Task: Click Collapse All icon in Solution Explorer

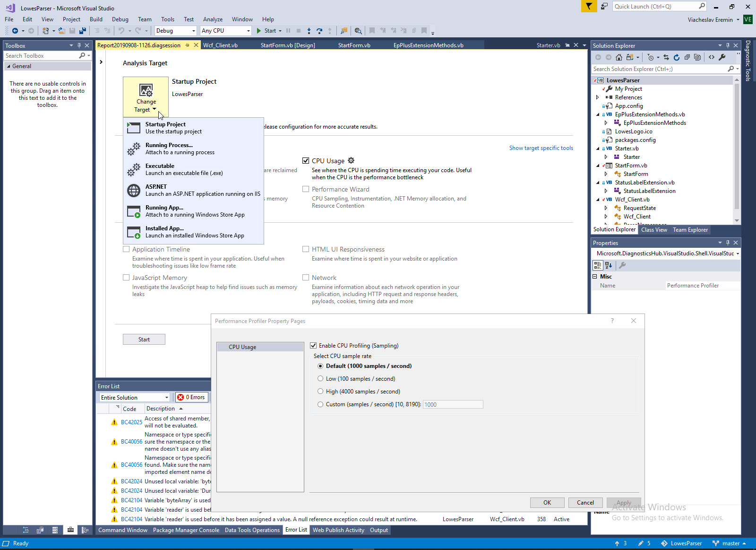Action: (687, 57)
